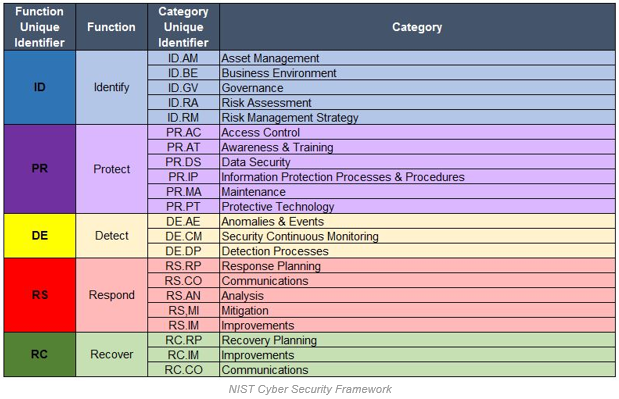Click the Recovery Planning category cell
Screen dimensions: 619x399
coord(417,340)
